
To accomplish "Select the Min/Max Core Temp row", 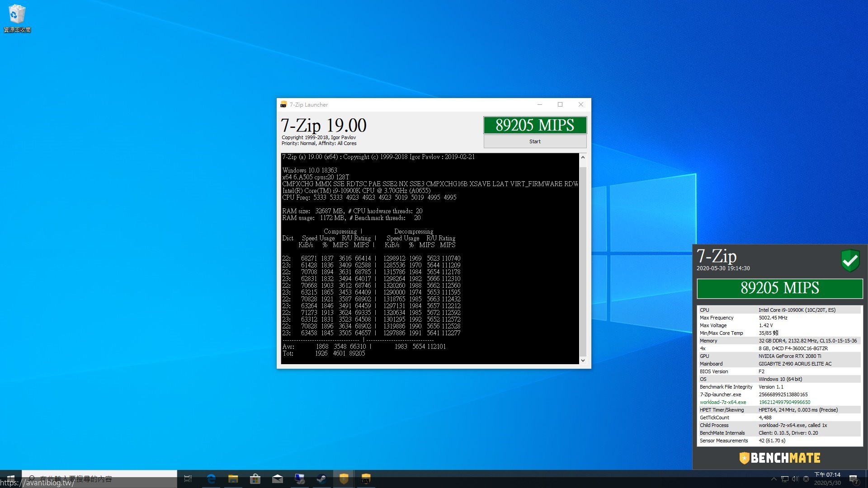I will coord(780,333).
